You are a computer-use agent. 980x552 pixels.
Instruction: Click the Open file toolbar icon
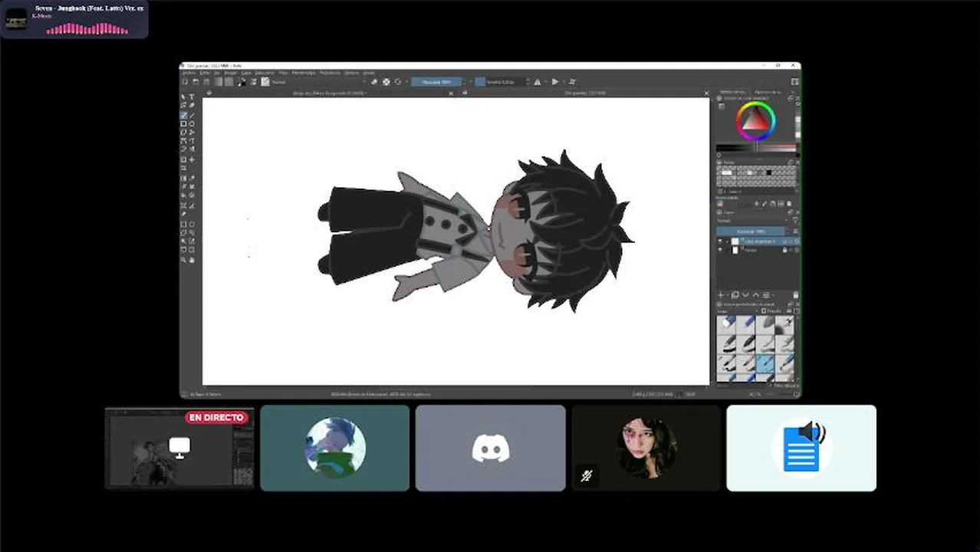pyautogui.click(x=196, y=82)
